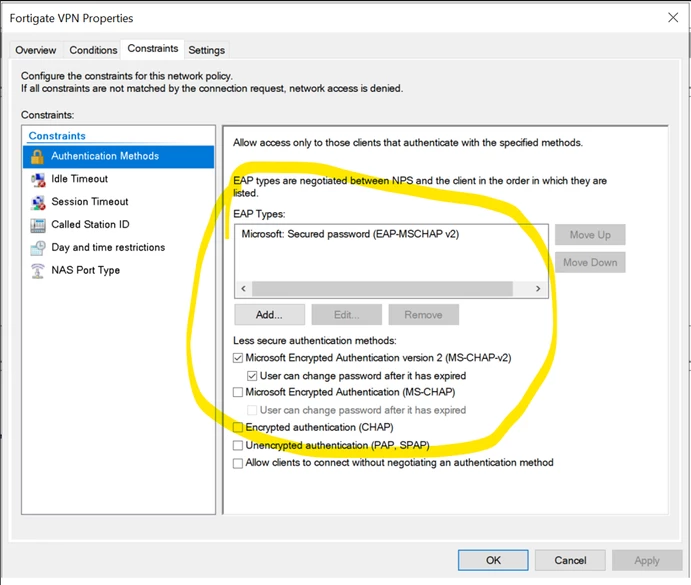The width and height of the screenshot is (691, 585).
Task: Click the NAS Port Type antenna icon
Action: [x=38, y=271]
